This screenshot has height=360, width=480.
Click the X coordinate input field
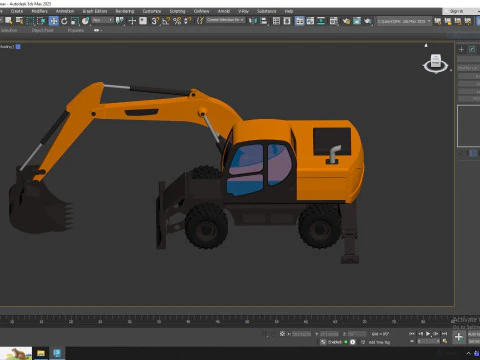pyautogui.click(x=301, y=334)
